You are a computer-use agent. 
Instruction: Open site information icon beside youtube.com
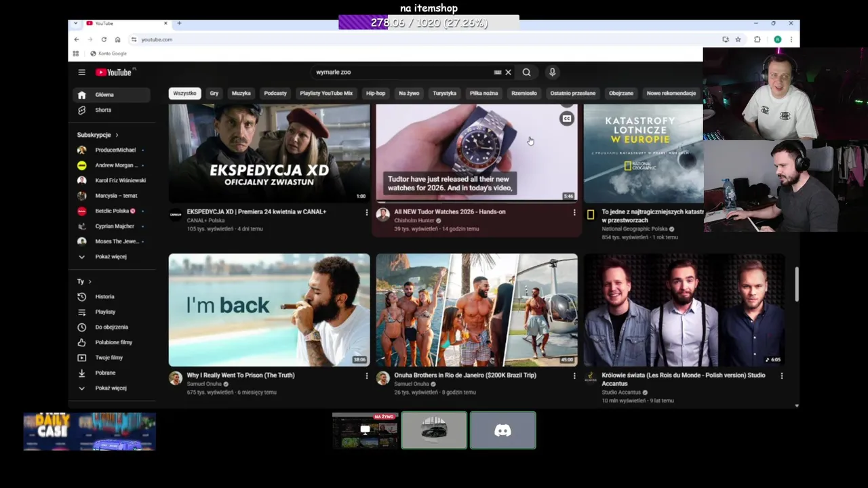click(134, 39)
